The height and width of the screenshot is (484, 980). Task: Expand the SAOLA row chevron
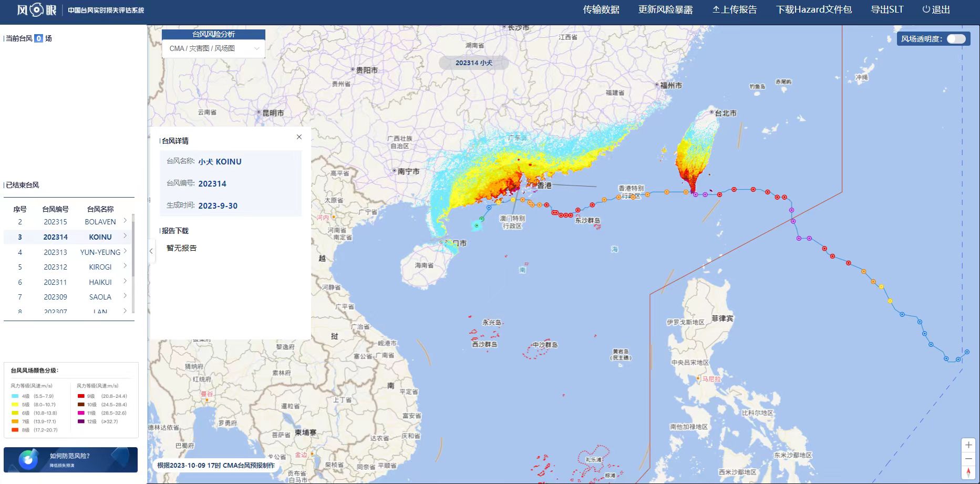click(x=125, y=296)
